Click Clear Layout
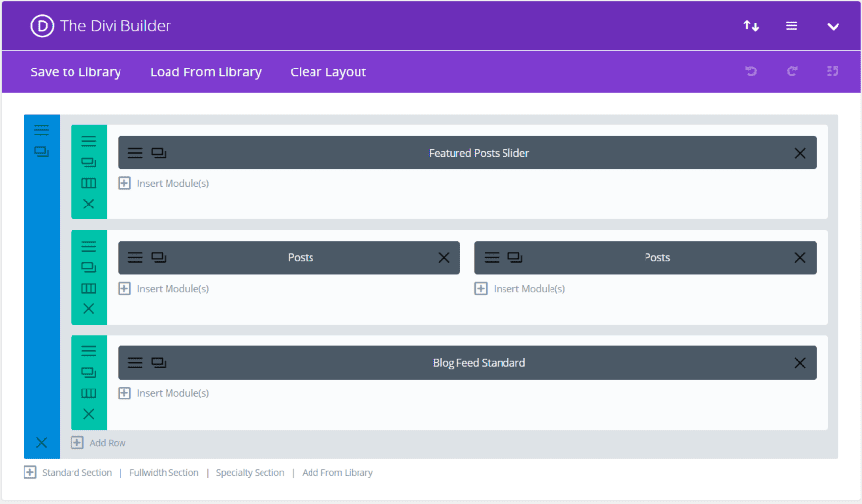 [x=328, y=72]
